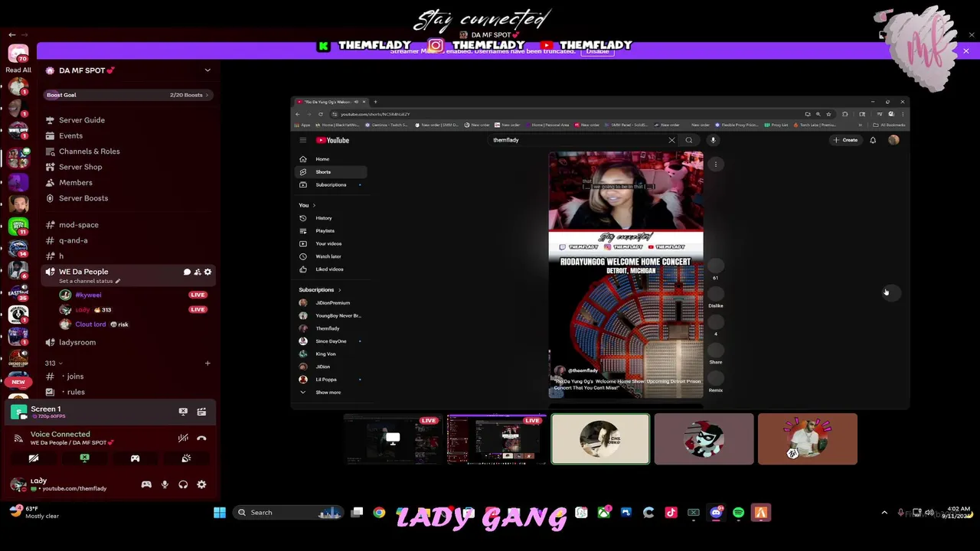
Task: Toggle screen share button in voice controls
Action: pyautogui.click(x=84, y=458)
